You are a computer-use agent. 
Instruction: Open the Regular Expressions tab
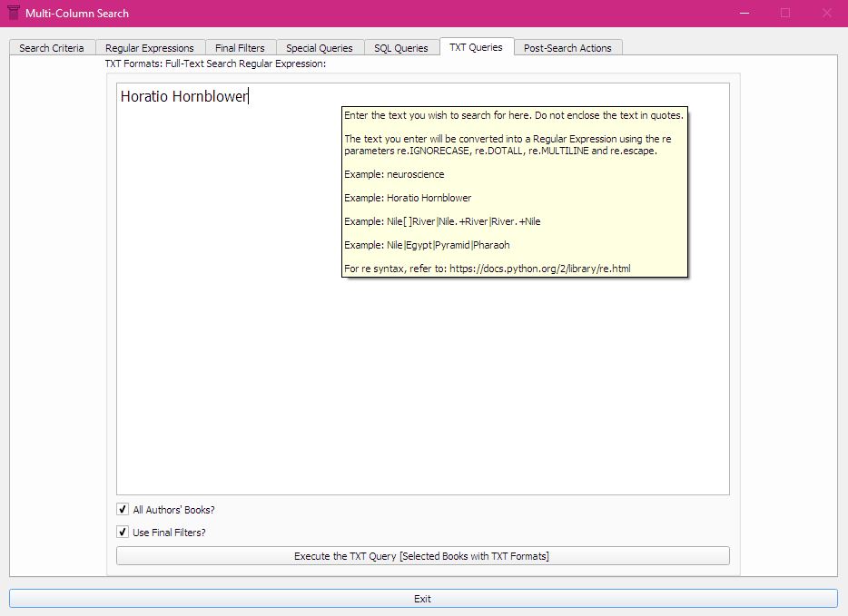[x=150, y=48]
